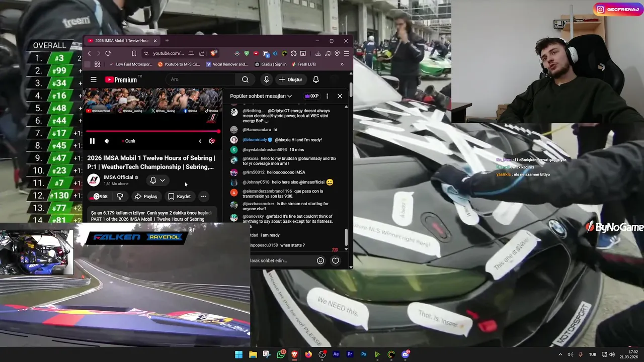Open the browser extensions puzzle icon
The width and height of the screenshot is (644, 362).
pos(294,53)
